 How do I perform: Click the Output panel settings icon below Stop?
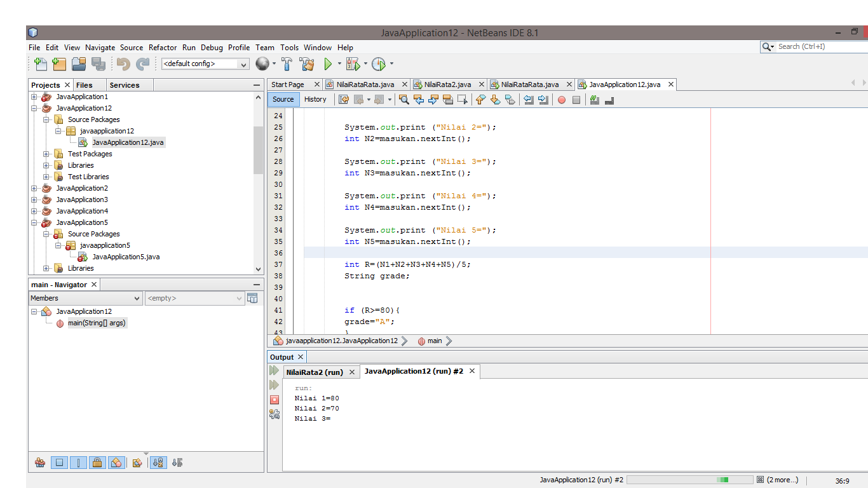tap(275, 414)
